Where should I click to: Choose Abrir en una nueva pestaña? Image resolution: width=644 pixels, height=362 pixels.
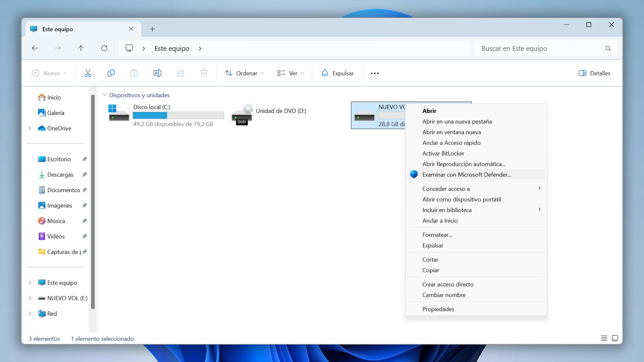tap(476, 121)
